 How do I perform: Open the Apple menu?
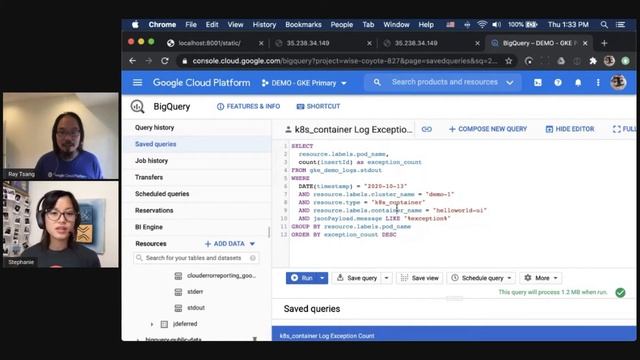pos(135,24)
